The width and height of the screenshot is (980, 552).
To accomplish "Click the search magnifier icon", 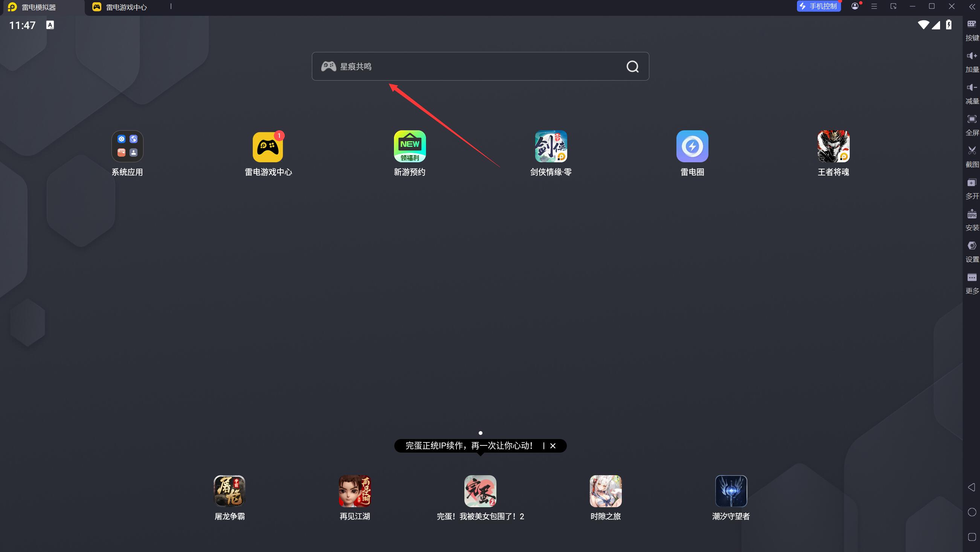I will (632, 67).
